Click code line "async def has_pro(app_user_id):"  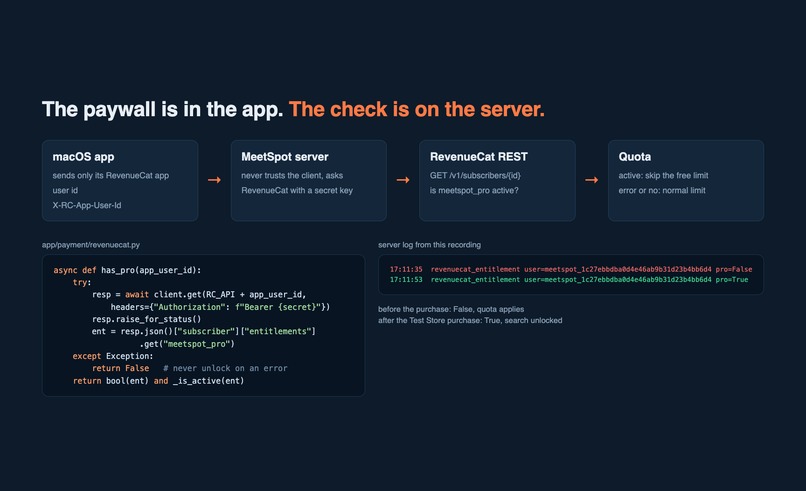[127, 270]
